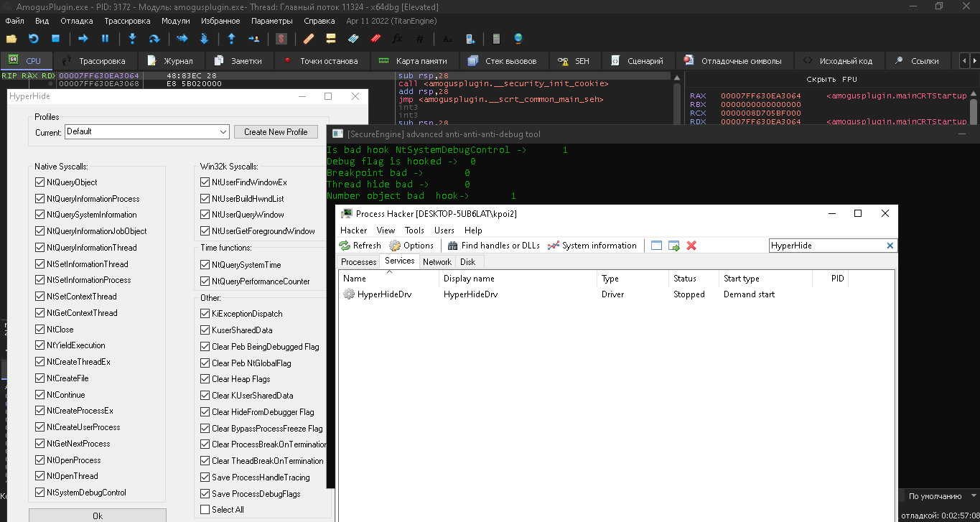Image resolution: width=980 pixels, height=522 pixels.
Task: Click the Find strings Az icon
Action: pos(447,39)
